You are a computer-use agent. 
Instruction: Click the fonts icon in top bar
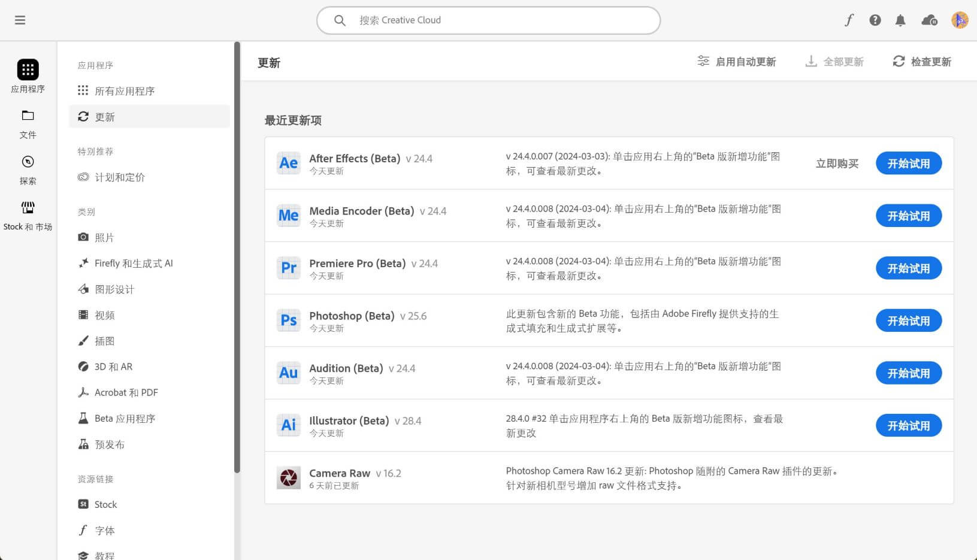point(849,20)
